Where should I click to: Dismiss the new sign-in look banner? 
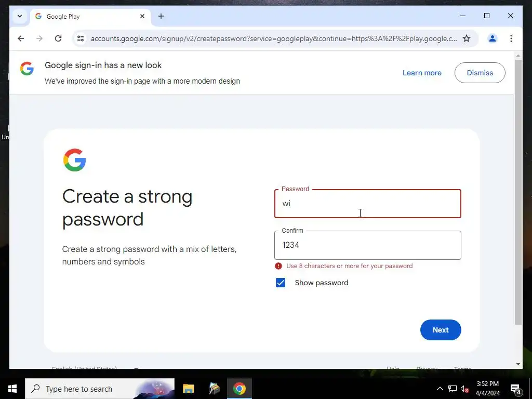(x=480, y=73)
